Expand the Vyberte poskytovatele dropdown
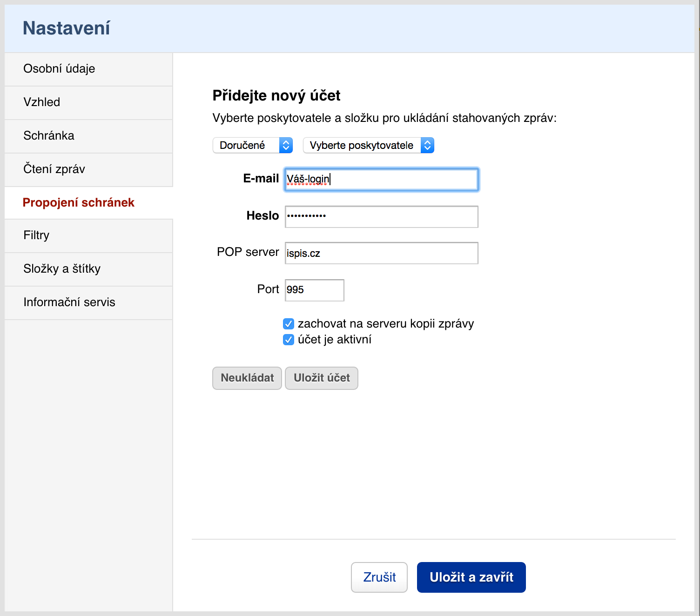 [368, 145]
